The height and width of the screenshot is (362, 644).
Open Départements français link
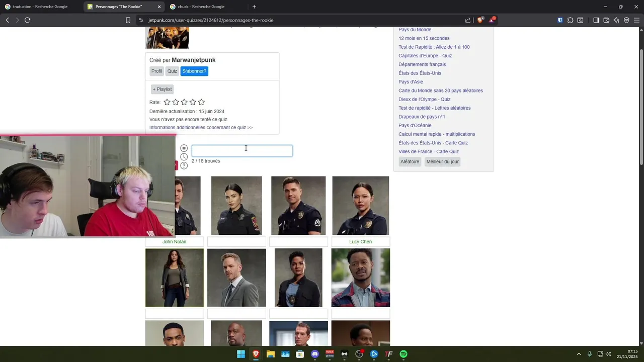422,64
